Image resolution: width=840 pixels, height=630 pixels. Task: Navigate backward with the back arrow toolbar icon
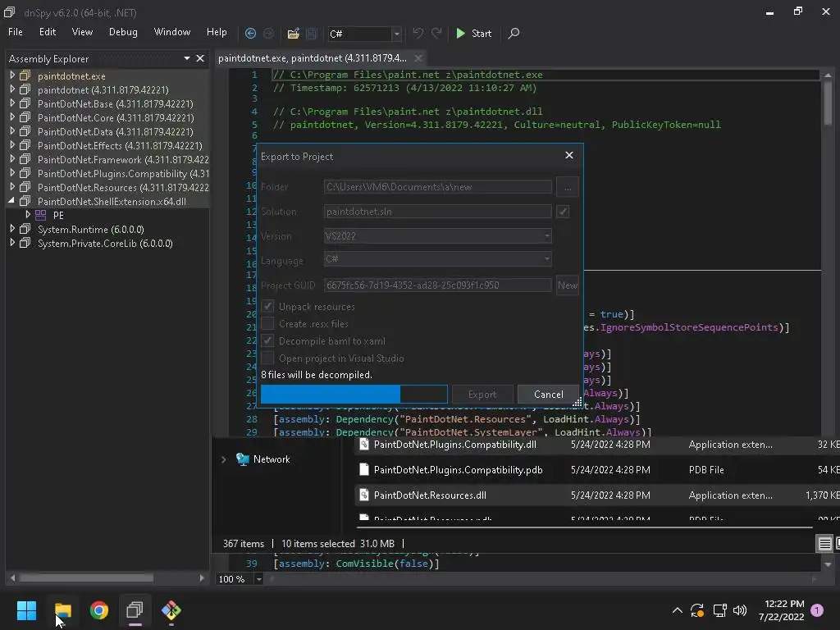[250, 33]
